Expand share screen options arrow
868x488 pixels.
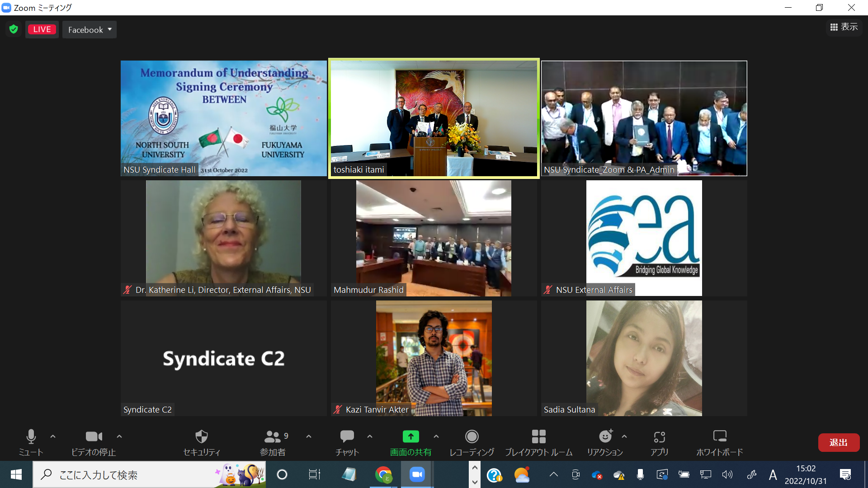coord(436,436)
